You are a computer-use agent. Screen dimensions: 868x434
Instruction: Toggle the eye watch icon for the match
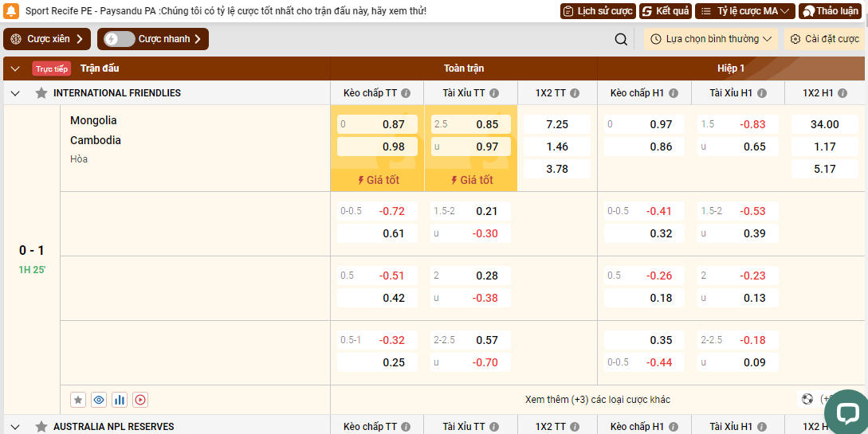coord(99,400)
